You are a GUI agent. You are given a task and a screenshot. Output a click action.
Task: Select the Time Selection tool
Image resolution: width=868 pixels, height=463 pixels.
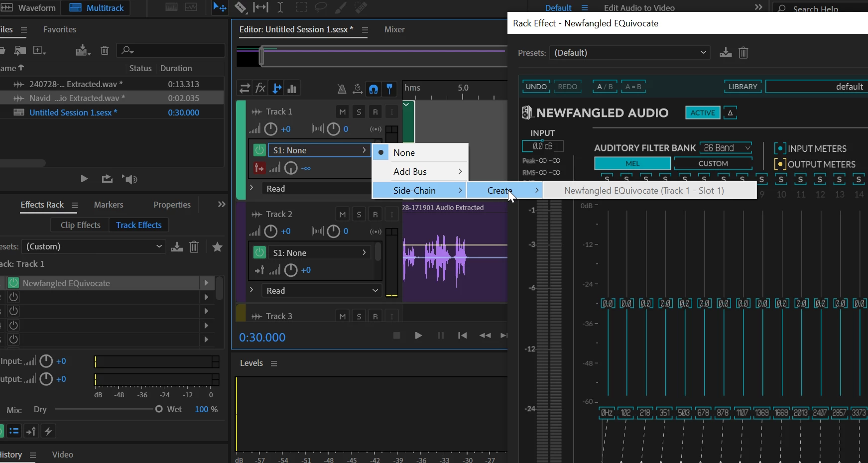280,7
